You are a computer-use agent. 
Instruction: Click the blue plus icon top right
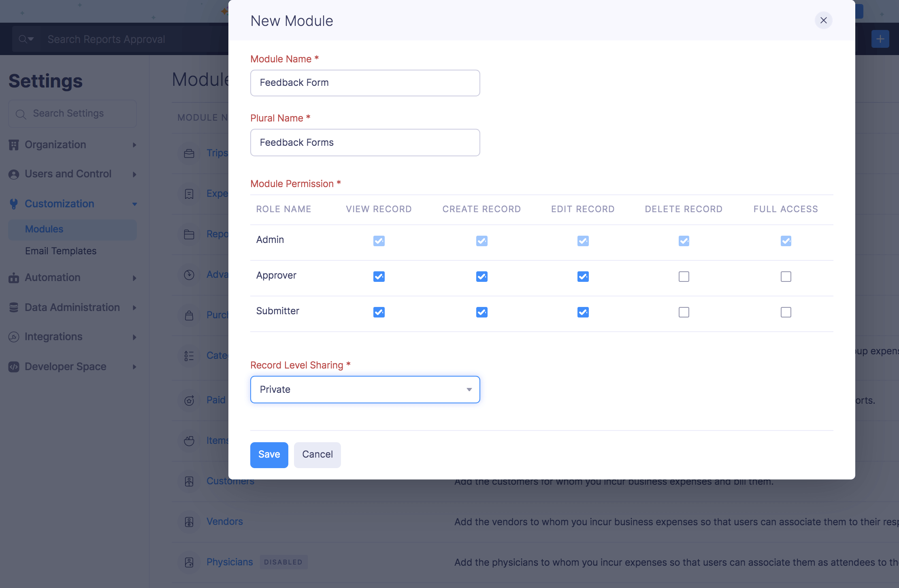coord(880,39)
